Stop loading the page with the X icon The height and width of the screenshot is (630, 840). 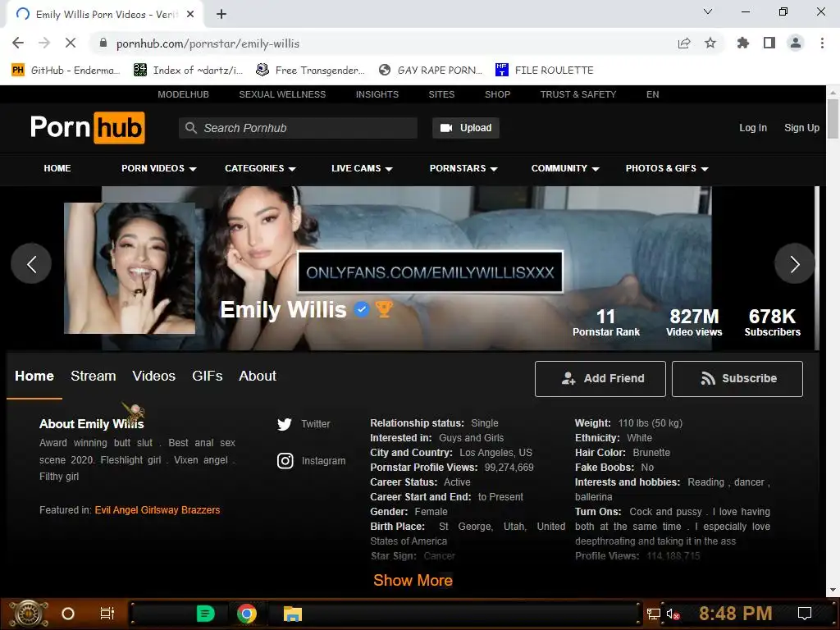tap(71, 43)
